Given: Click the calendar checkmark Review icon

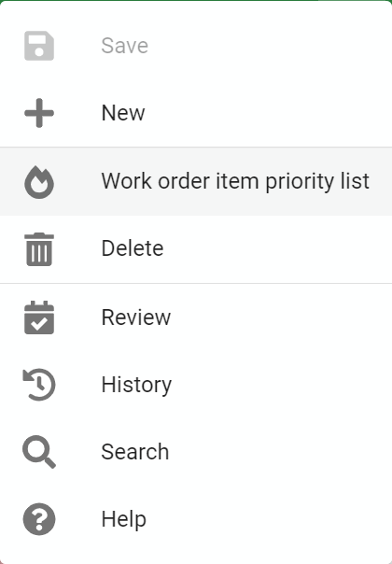Looking at the screenshot, I should tap(39, 317).
